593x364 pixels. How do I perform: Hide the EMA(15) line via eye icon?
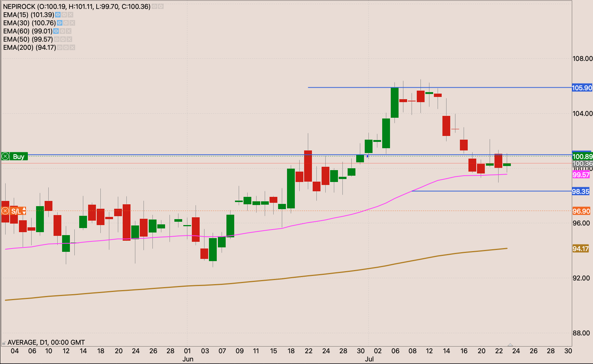point(58,15)
